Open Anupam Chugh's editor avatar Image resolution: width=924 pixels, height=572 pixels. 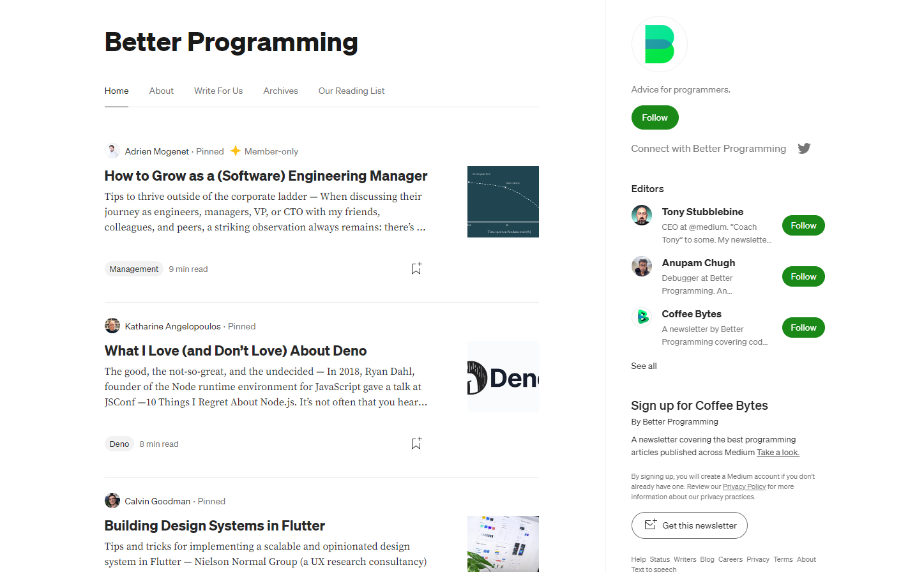[x=642, y=266]
